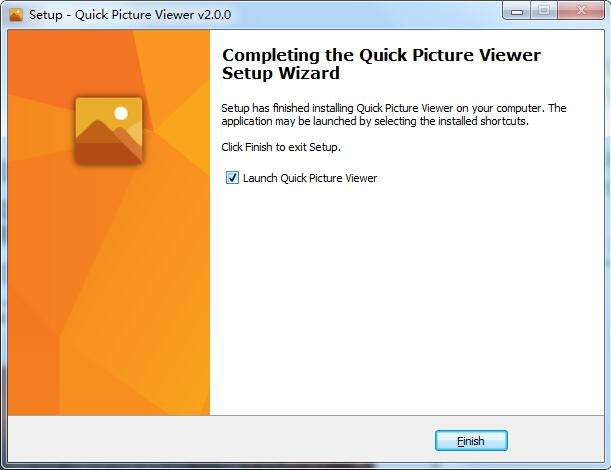This screenshot has width=611, height=470.
Task: Open the system menu via title bar app icon
Action: [x=16, y=15]
